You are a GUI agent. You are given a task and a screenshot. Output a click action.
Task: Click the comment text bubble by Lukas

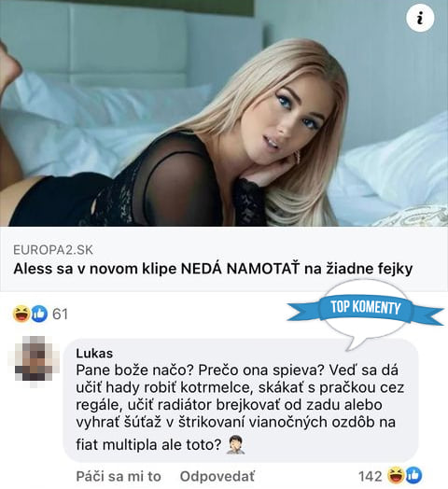pos(241,400)
